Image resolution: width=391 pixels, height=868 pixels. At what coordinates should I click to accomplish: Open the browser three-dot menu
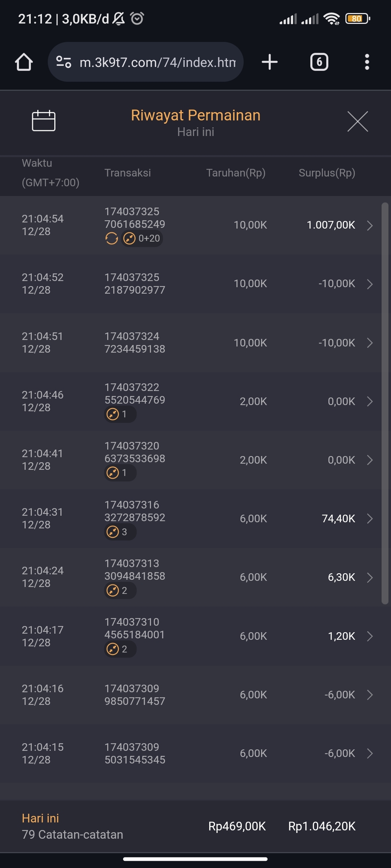[367, 62]
